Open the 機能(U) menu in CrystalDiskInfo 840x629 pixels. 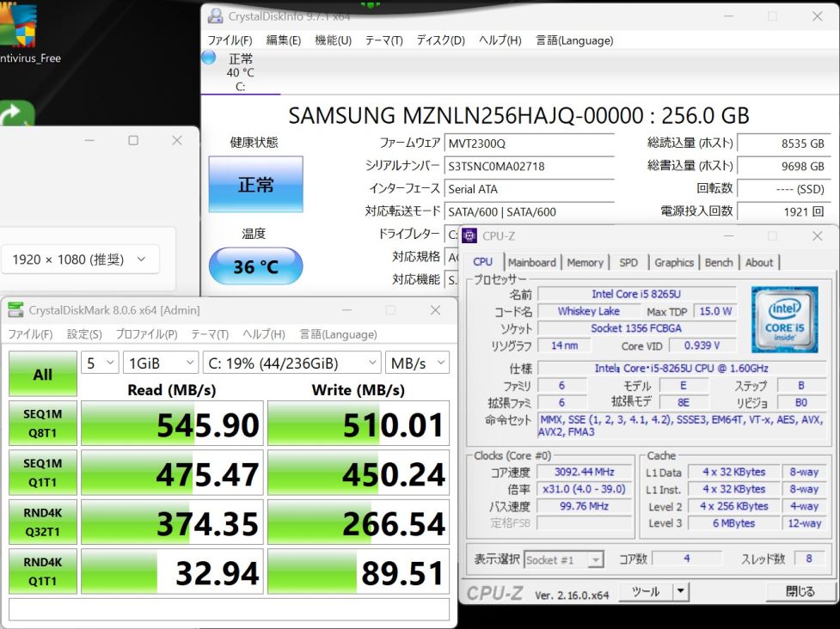[x=333, y=40]
